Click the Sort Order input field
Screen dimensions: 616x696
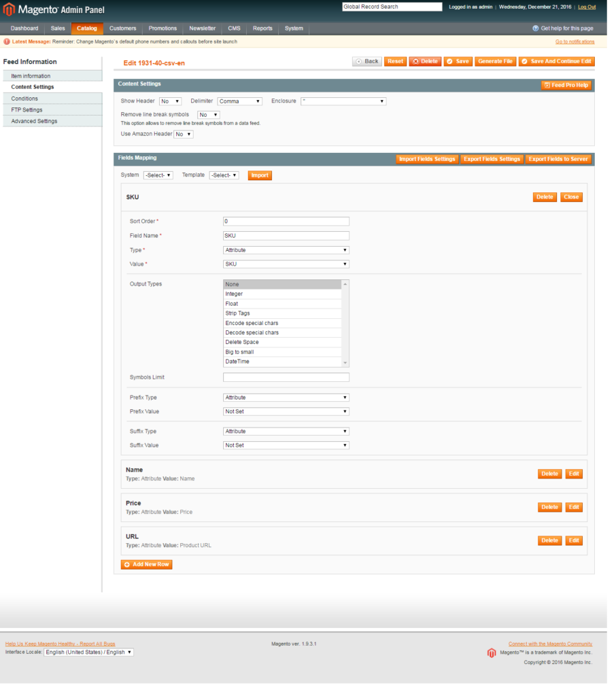[286, 222]
